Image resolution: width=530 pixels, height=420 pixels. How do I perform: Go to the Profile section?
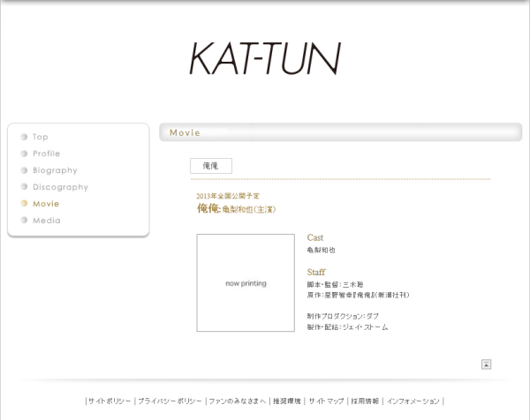[x=46, y=154]
